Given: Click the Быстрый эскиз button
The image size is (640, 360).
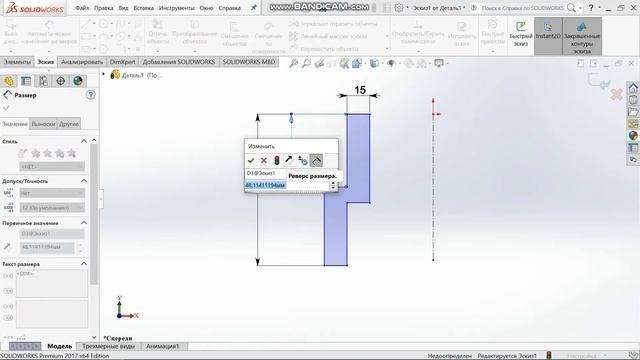Looking at the screenshot, I should pyautogui.click(x=521, y=34).
